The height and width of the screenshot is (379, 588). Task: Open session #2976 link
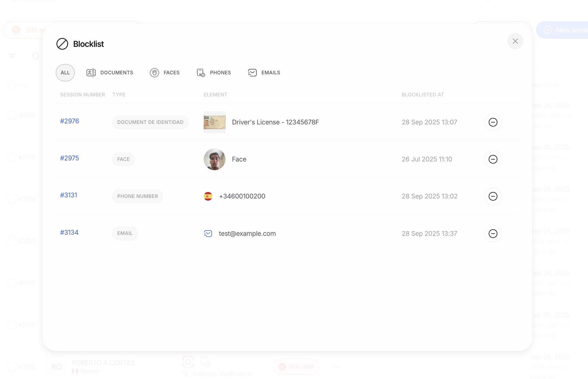(x=70, y=121)
